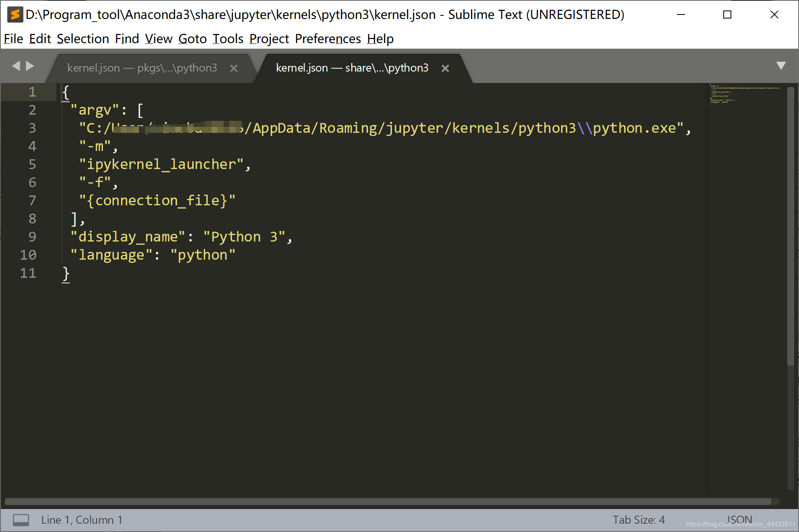Click the horizontal scrollbar

[387, 501]
